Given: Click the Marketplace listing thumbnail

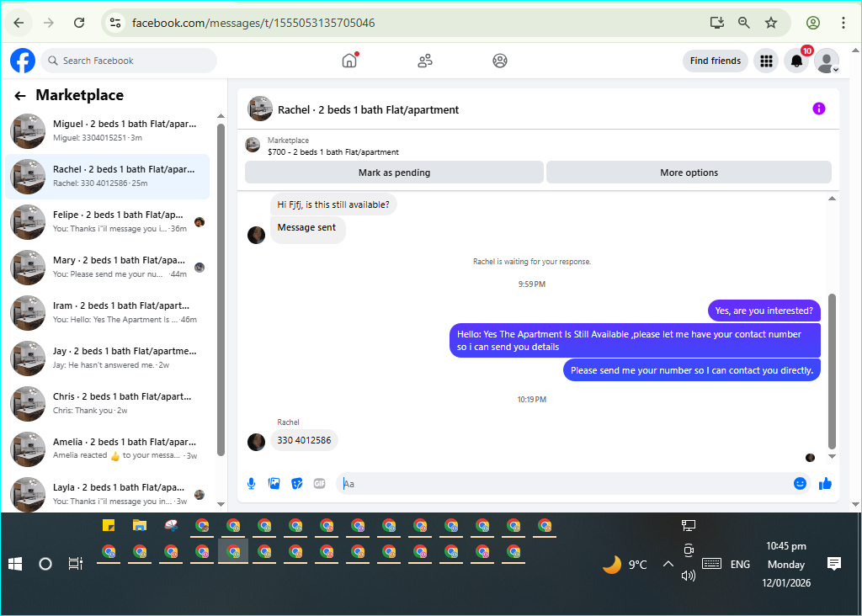Looking at the screenshot, I should coord(253,145).
